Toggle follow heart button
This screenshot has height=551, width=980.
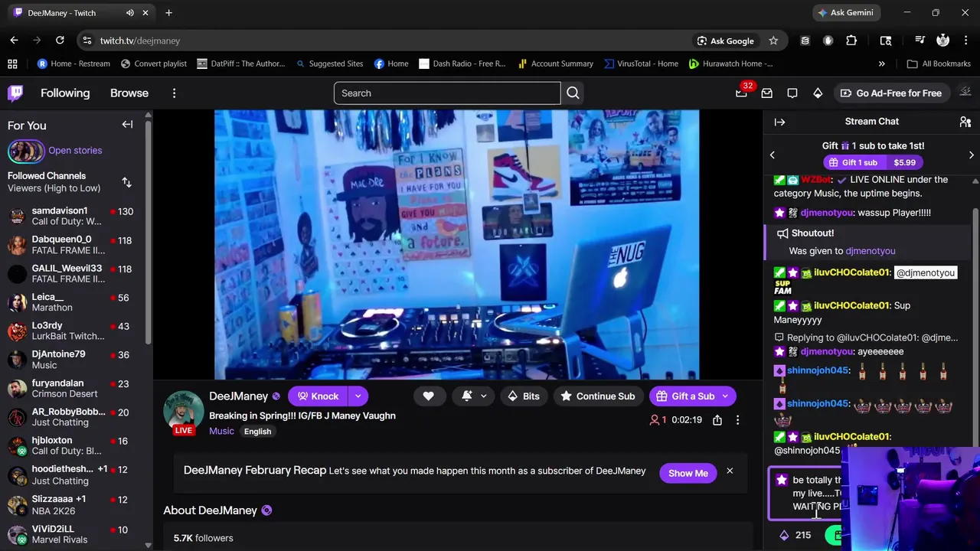pos(428,396)
